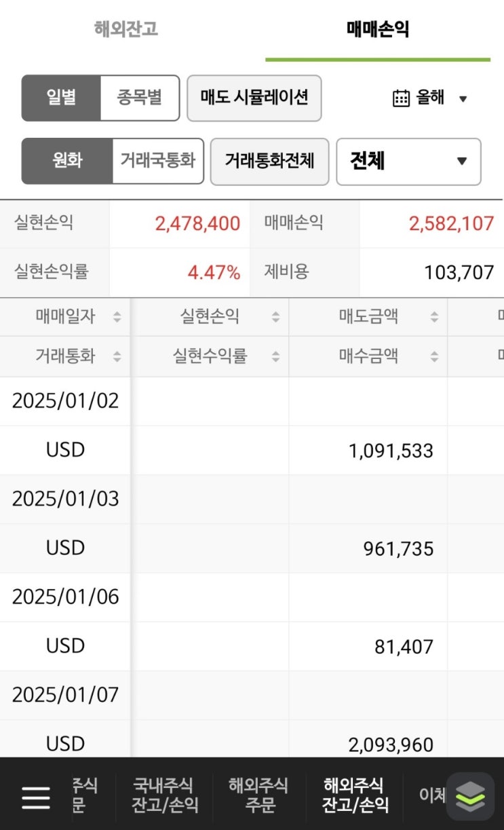Click the calendar icon beside 올해
The width and height of the screenshot is (504, 830).
click(x=401, y=98)
